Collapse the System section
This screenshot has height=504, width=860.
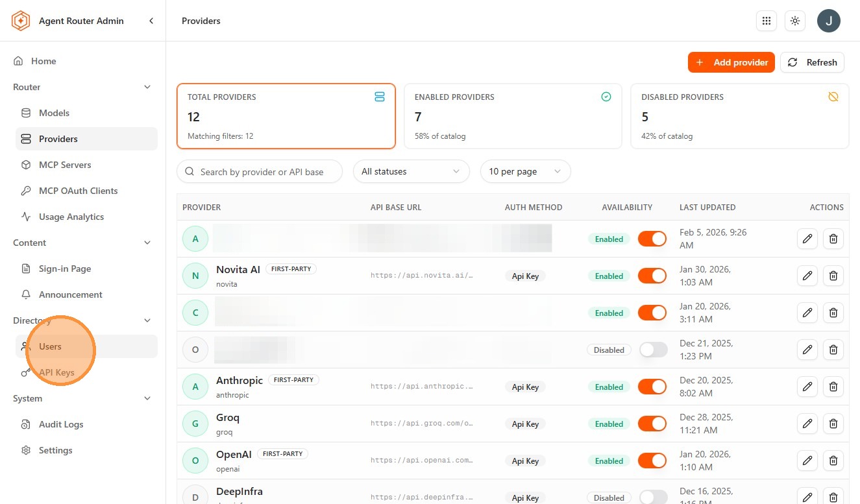click(x=147, y=398)
